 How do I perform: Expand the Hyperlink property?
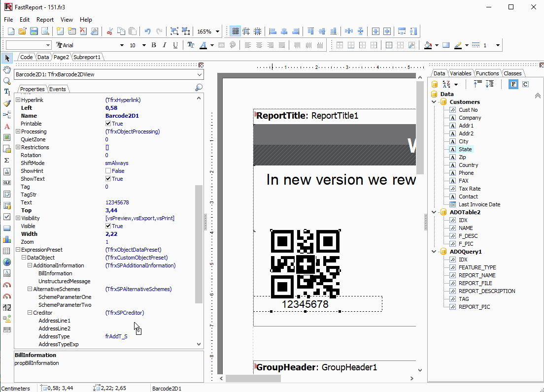tap(18, 100)
